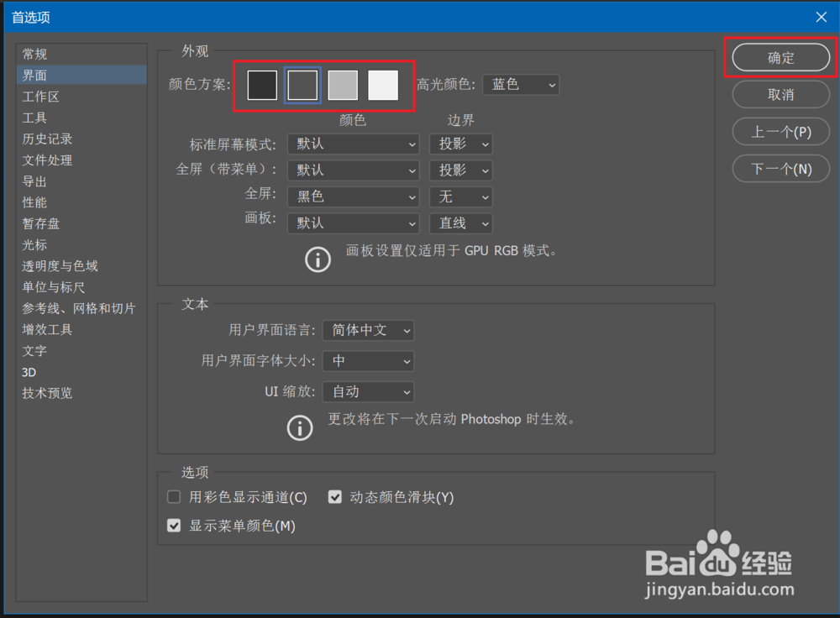Open the 画板 dropdown showing 默认

pos(353,223)
